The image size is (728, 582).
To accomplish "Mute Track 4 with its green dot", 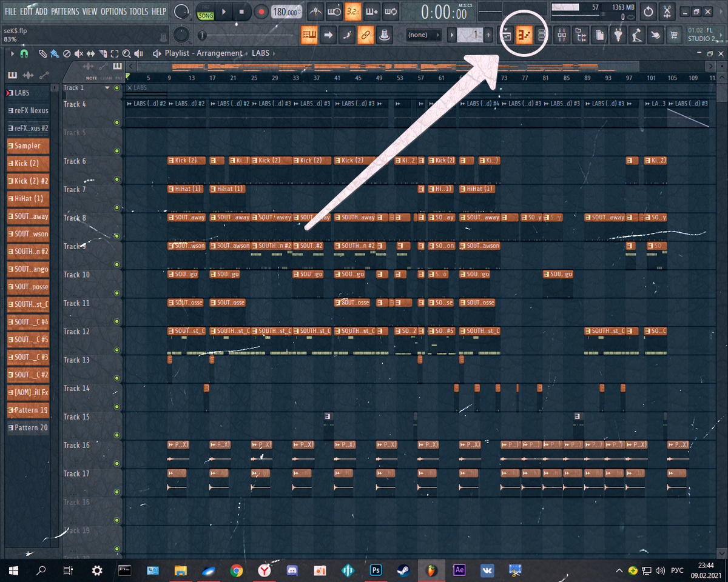I will [116, 123].
